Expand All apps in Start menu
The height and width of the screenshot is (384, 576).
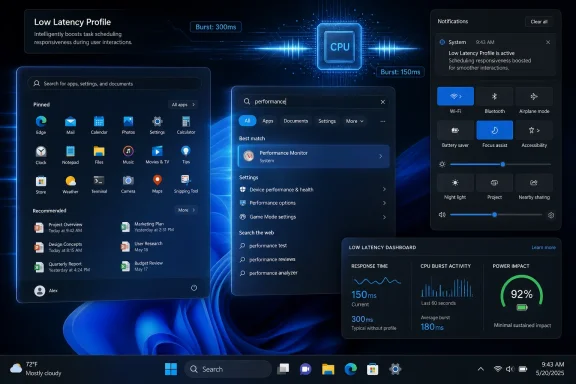183,105
